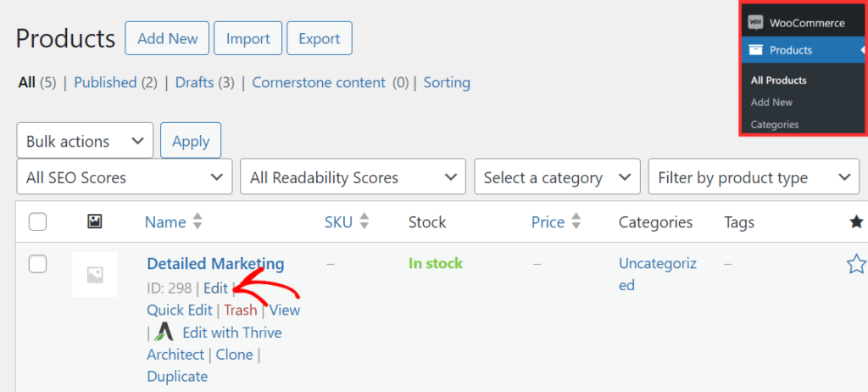Screen dimensions: 868x392
Task: Click the WooCommerce logo icon in sidebar
Action: click(755, 22)
